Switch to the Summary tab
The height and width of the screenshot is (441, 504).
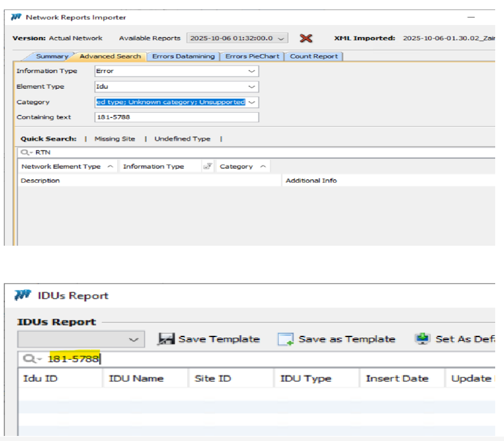pos(52,56)
